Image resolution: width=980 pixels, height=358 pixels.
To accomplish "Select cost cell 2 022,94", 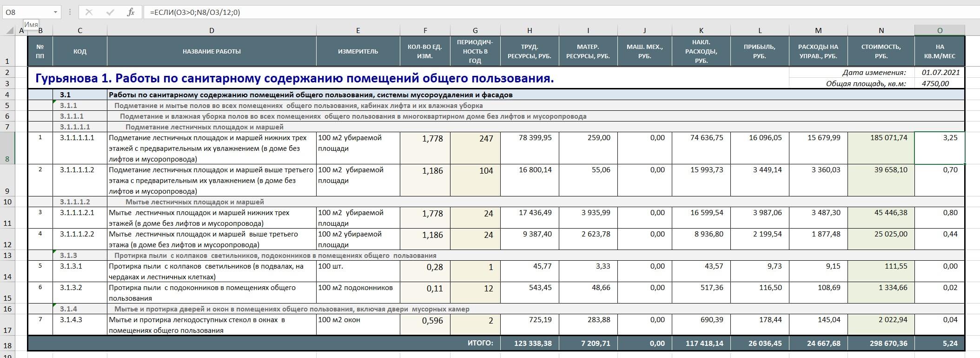I will click(x=881, y=325).
